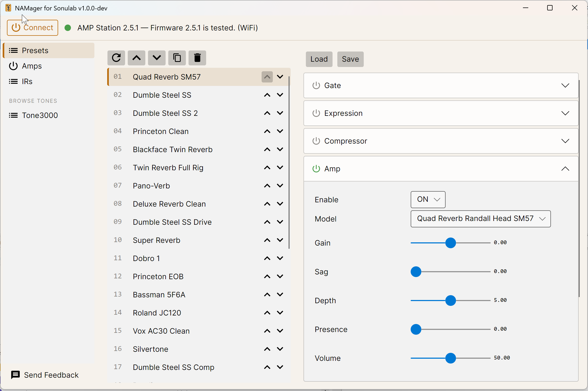Move Dumble Steel SS Comp preset up
The height and width of the screenshot is (391, 588).
point(267,367)
